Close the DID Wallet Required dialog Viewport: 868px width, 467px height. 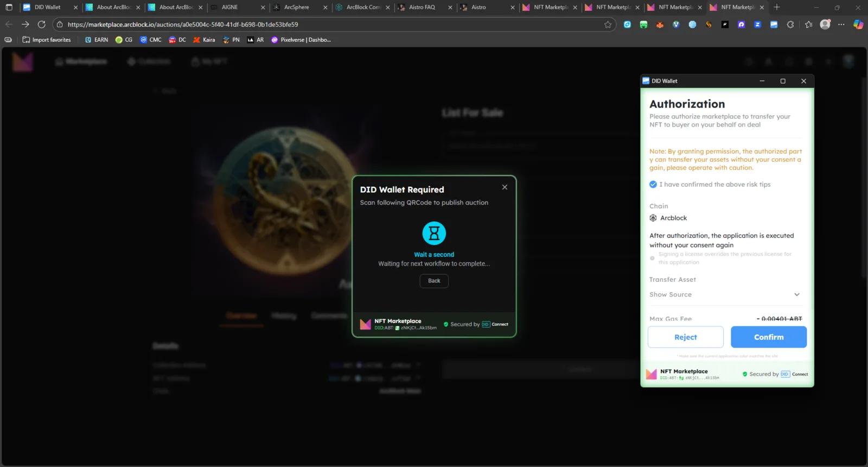505,187
